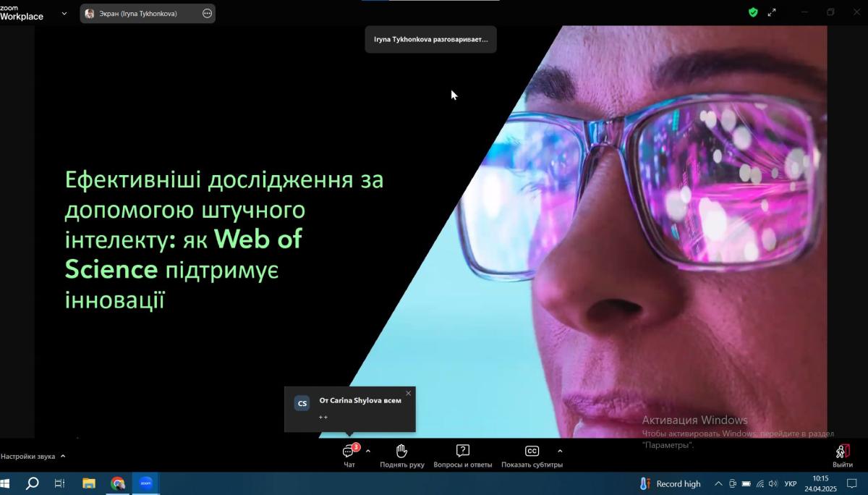Open chat message from Carina Shylova
This screenshot has width=868, height=495.
(350, 409)
